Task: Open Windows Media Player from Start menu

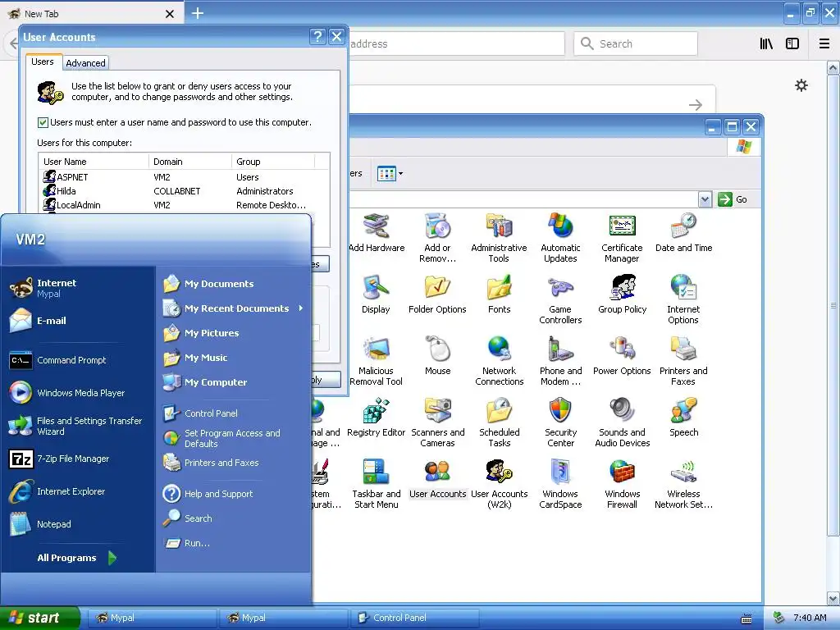Action: (67, 393)
